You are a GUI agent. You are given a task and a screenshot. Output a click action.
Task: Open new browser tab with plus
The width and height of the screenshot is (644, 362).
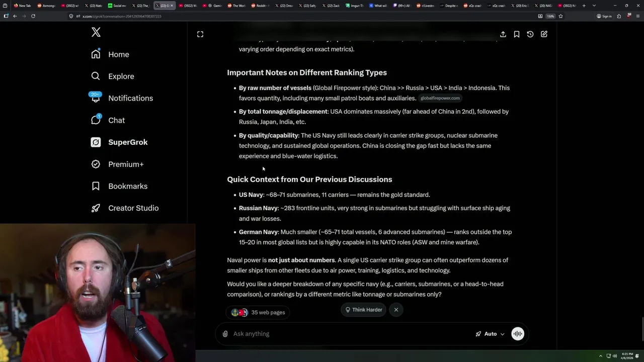tap(584, 6)
